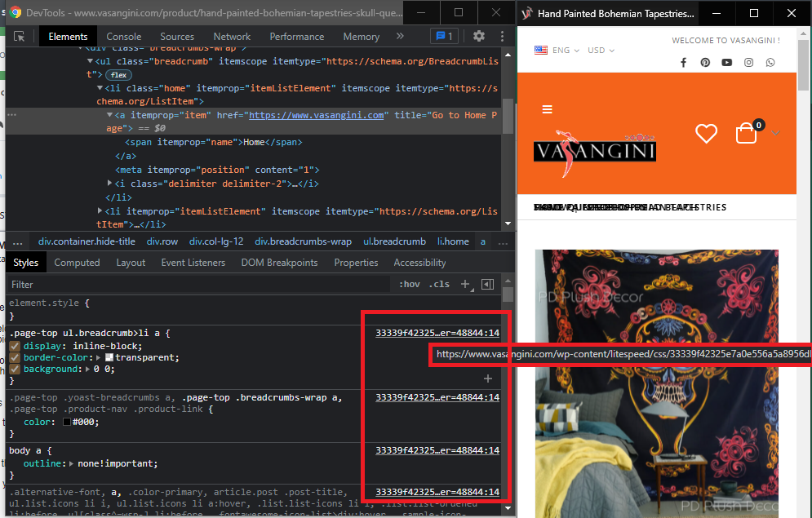The width and height of the screenshot is (812, 518).
Task: Add new style rule plus icon
Action: point(465,284)
